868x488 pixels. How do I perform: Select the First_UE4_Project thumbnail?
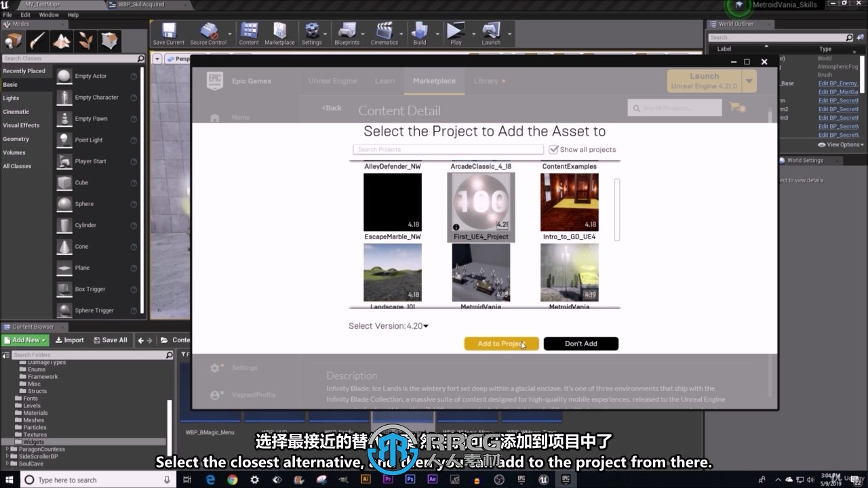click(x=481, y=203)
